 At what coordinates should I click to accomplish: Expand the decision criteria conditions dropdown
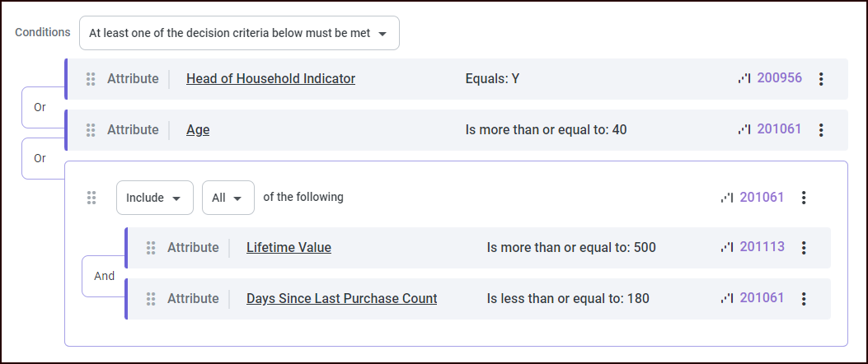pyautogui.click(x=239, y=34)
